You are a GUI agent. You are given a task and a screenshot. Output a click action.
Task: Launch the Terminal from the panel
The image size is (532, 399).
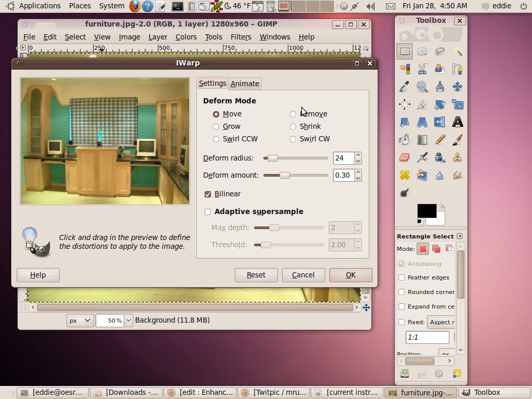178,6
